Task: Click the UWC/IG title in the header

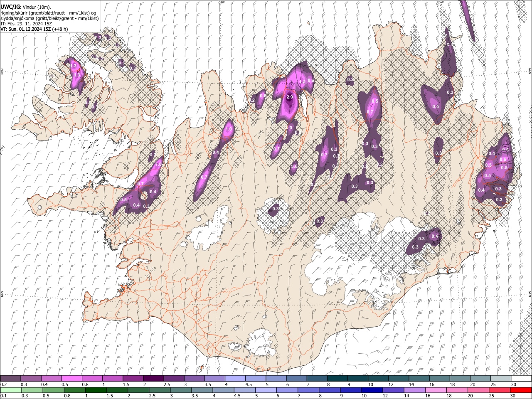Action: click(10, 7)
